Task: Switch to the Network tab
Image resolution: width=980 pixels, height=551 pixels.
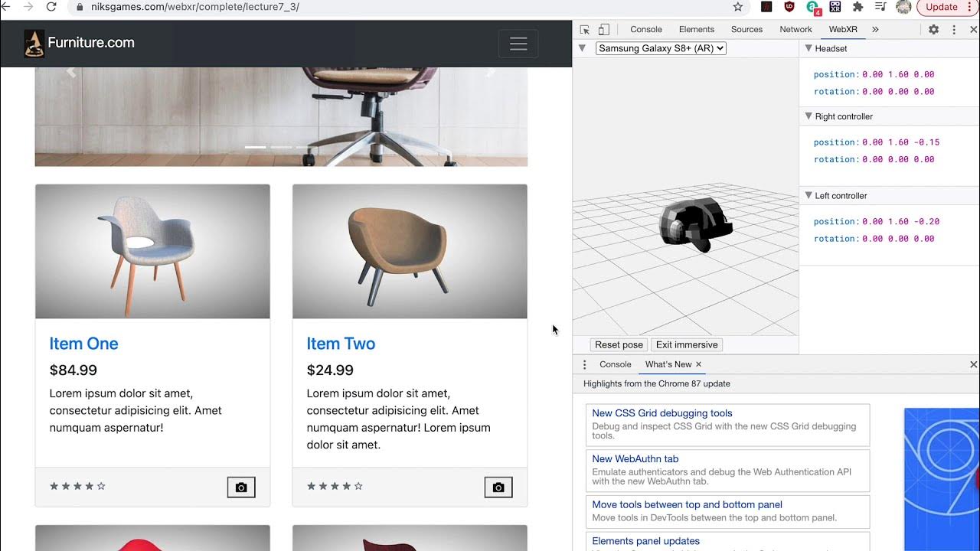Action: click(795, 30)
